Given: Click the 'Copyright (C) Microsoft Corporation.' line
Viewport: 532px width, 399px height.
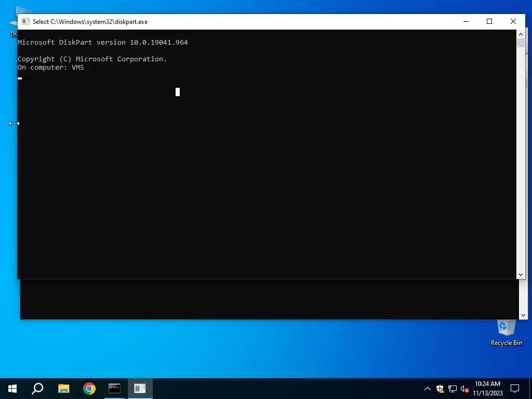Looking at the screenshot, I should click(92, 59).
